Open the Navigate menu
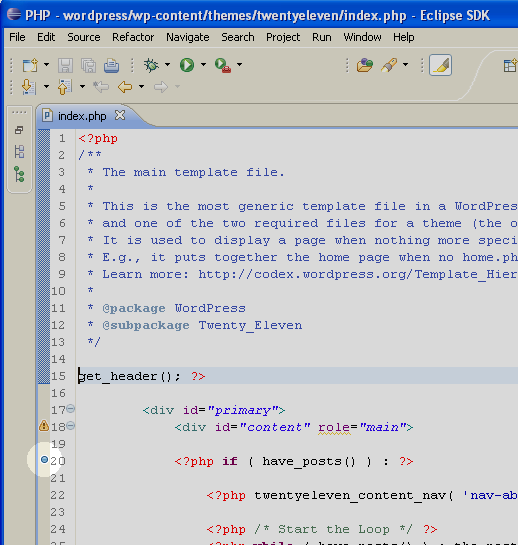Screen dimensions: 518x545 [x=188, y=37]
